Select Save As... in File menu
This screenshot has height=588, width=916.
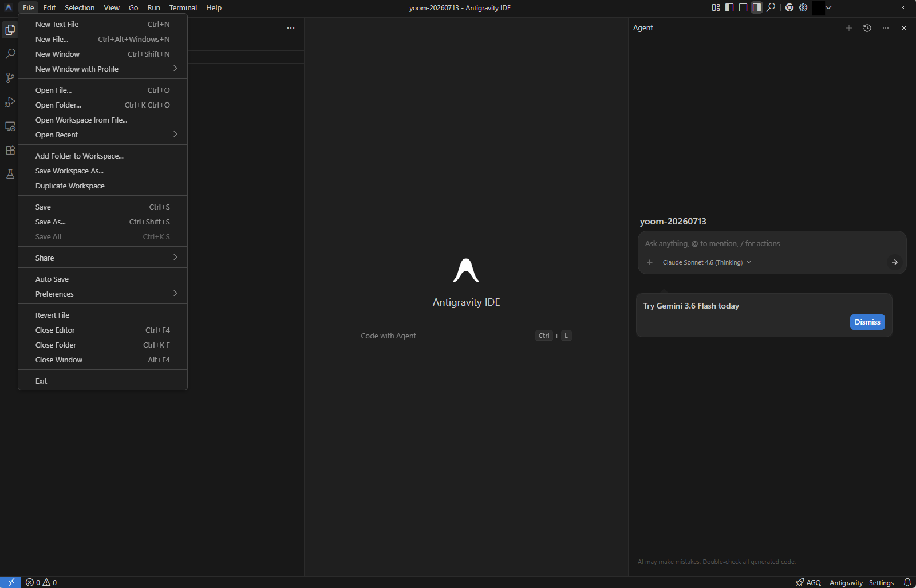pos(103,222)
